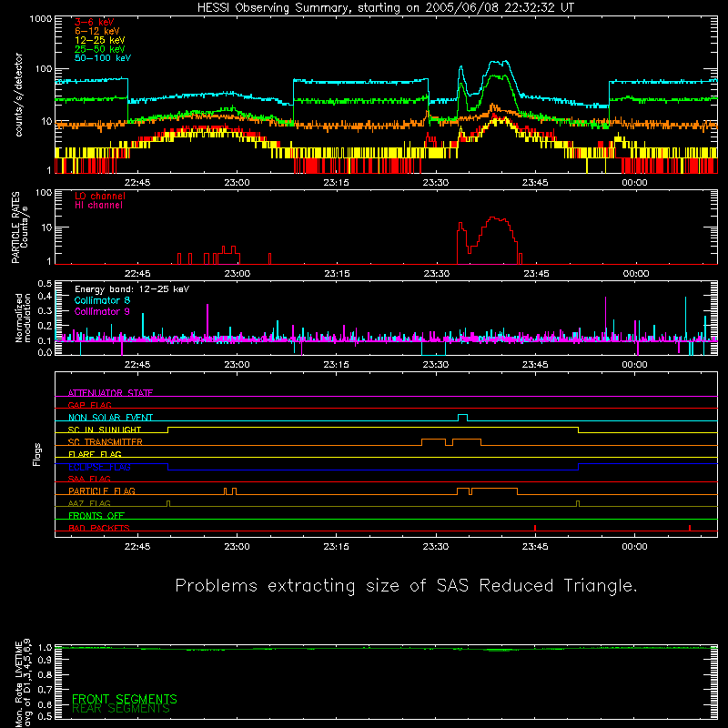Select the 'LO channel' particle legend label
The image size is (728, 728).
[x=100, y=196]
